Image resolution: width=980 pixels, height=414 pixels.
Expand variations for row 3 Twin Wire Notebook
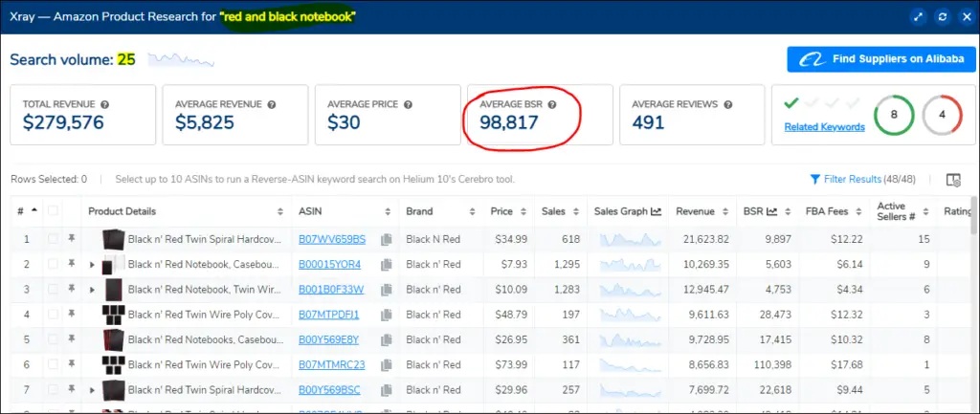93,290
